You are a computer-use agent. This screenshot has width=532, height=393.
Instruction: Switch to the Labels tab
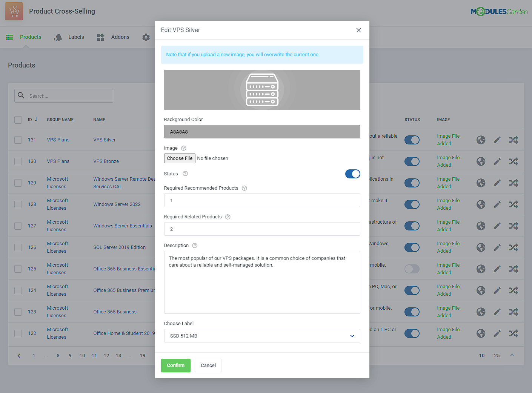click(76, 37)
